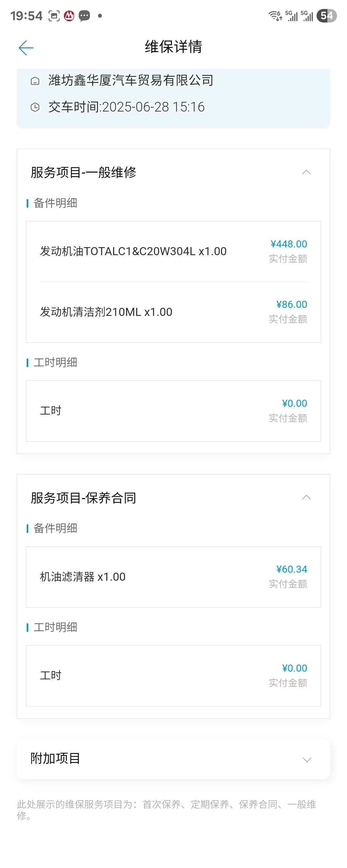Tap the ¥60.34 paid amount
Viewport: 347px width, 868px height.
(291, 569)
